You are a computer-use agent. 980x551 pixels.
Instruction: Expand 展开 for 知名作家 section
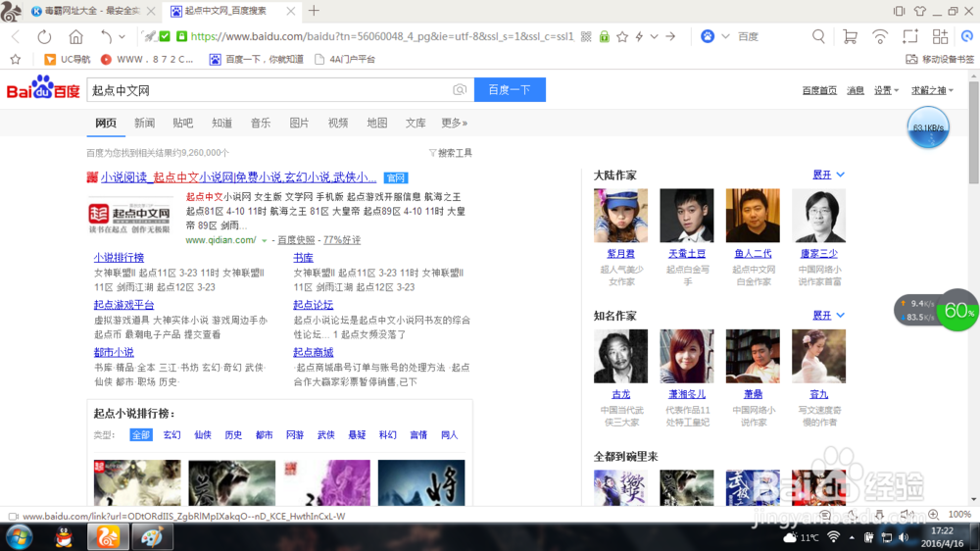tap(828, 316)
